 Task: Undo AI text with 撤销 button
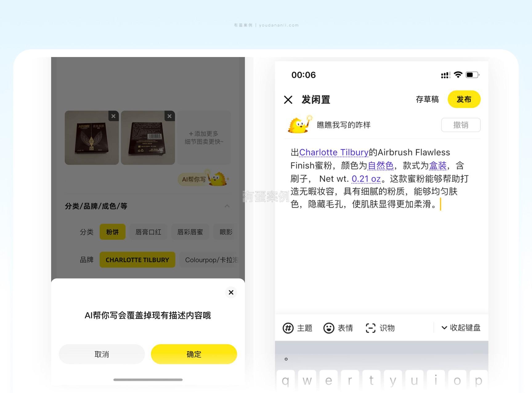tap(461, 125)
